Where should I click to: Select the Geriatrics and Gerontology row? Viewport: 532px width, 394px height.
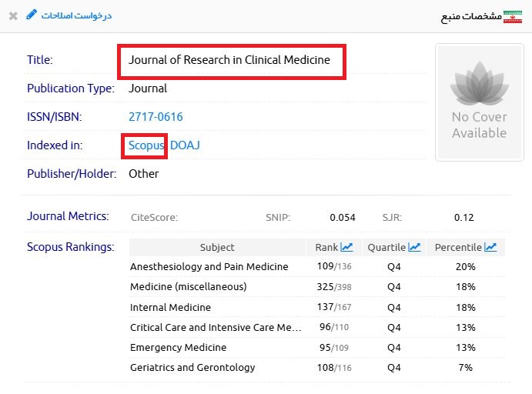(x=192, y=367)
